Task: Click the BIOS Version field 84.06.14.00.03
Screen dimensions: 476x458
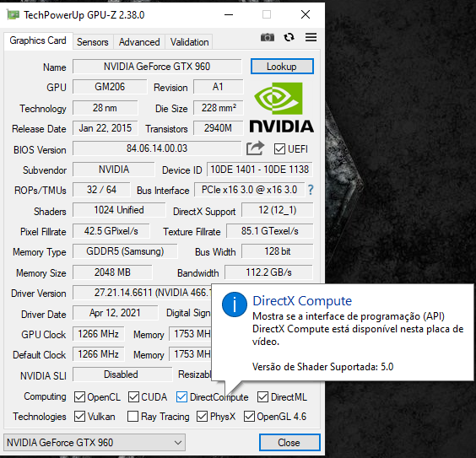Action: pyautogui.click(x=157, y=148)
